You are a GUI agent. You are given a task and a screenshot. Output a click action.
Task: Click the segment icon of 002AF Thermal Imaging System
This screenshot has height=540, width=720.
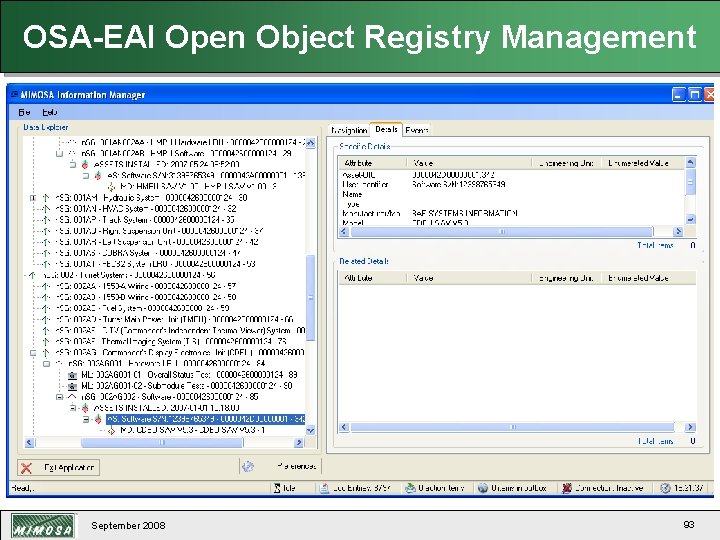(x=45, y=342)
